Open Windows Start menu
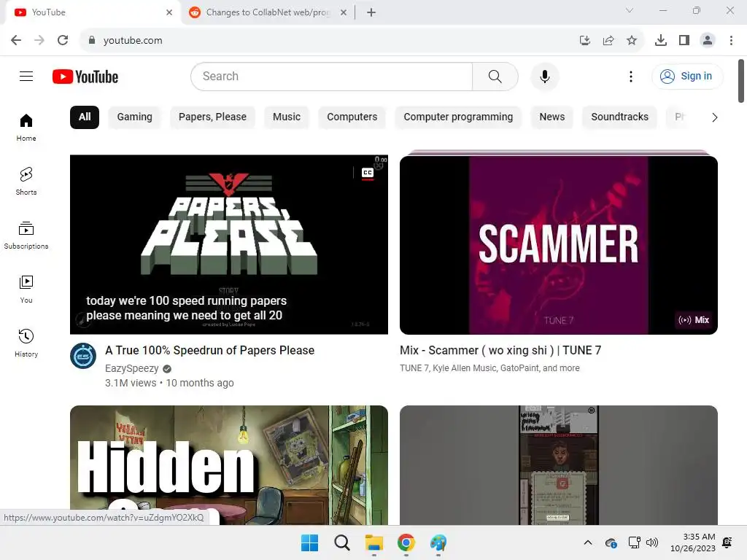 coord(309,542)
